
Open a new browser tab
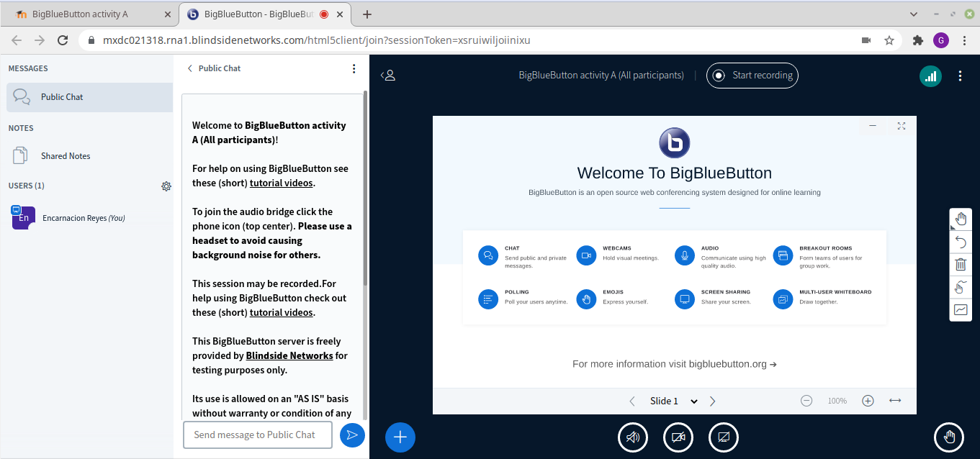(367, 14)
